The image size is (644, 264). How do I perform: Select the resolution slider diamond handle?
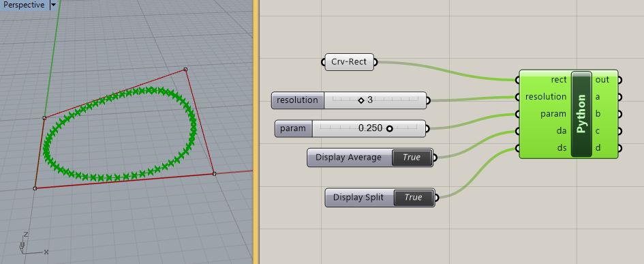(x=361, y=100)
